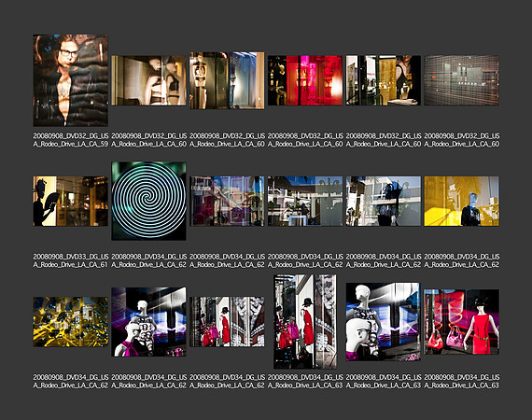The height and width of the screenshot is (420, 532).
Task: Click filename under white building palm reflection
Action: pyautogui.click(x=305, y=260)
